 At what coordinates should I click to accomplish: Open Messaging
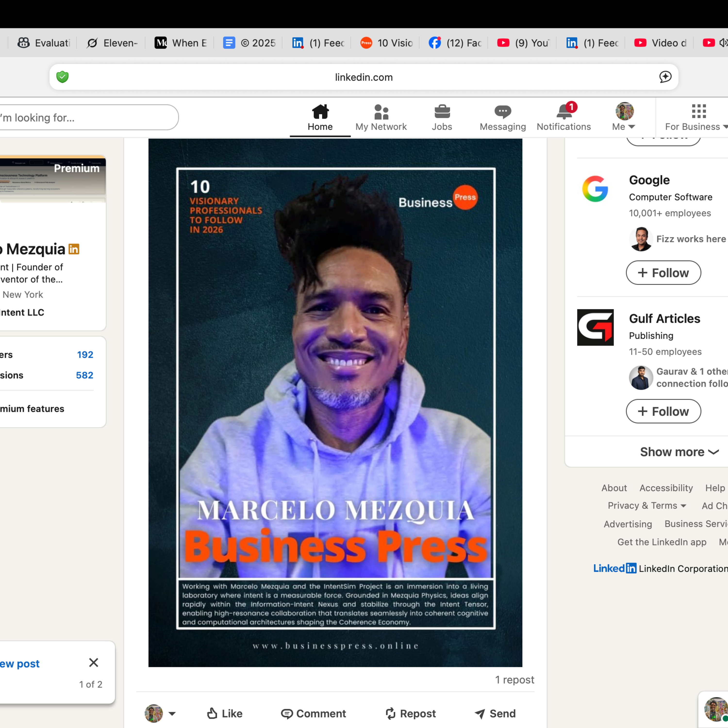coord(503,117)
